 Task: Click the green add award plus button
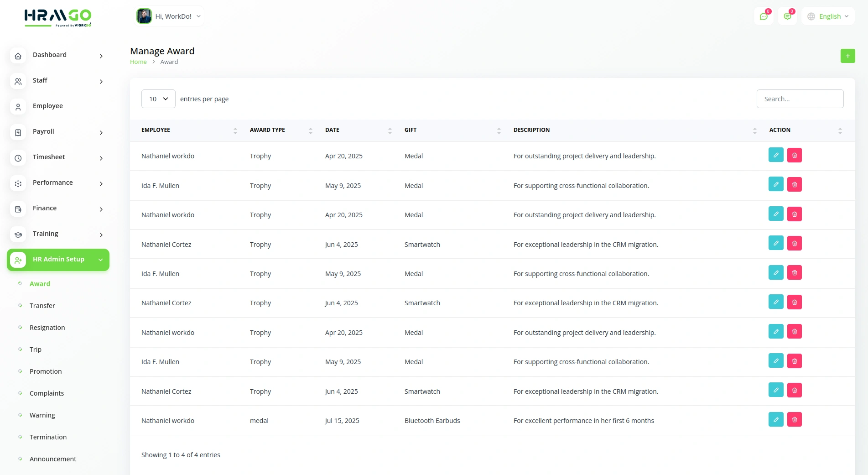point(847,56)
